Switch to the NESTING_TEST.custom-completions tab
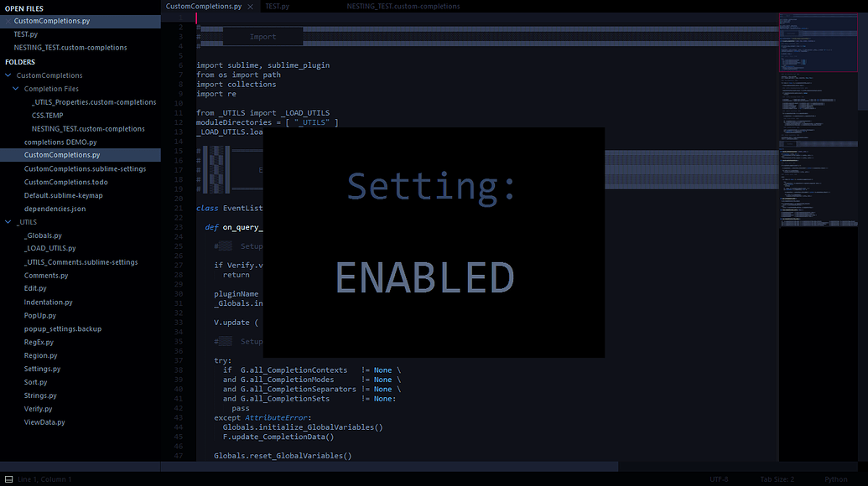This screenshot has height=486, width=868. pyautogui.click(x=403, y=5)
